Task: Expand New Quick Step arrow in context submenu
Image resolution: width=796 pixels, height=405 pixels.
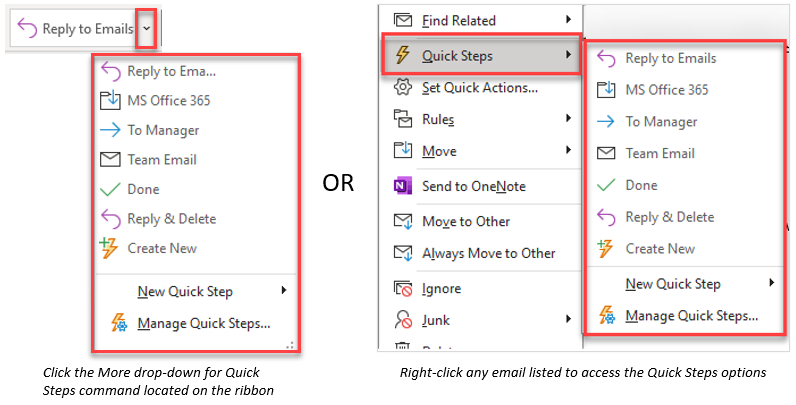Action: (772, 283)
